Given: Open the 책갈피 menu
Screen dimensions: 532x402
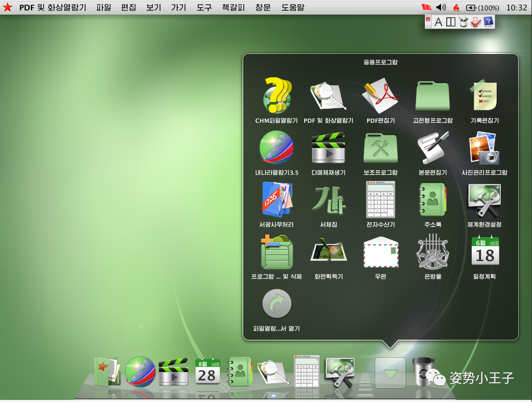Looking at the screenshot, I should pyautogui.click(x=233, y=7).
